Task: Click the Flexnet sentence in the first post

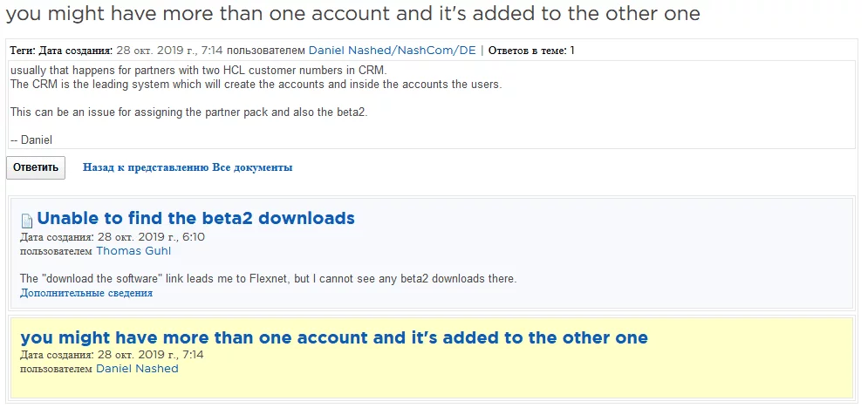Action: [268, 279]
